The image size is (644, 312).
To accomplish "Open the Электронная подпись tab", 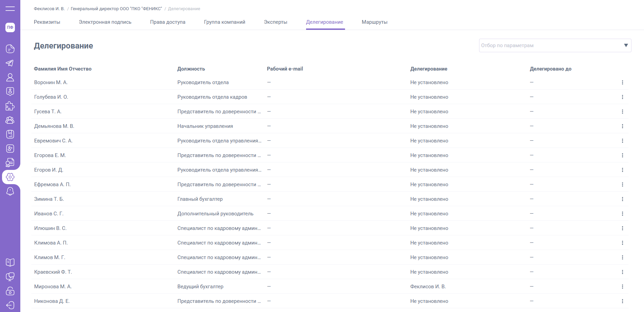I will (105, 22).
